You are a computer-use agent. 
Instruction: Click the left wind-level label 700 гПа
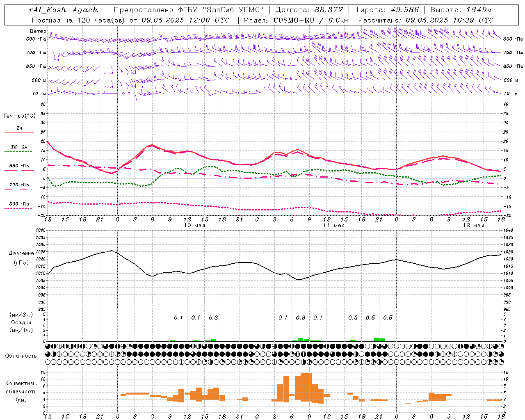tap(36, 52)
